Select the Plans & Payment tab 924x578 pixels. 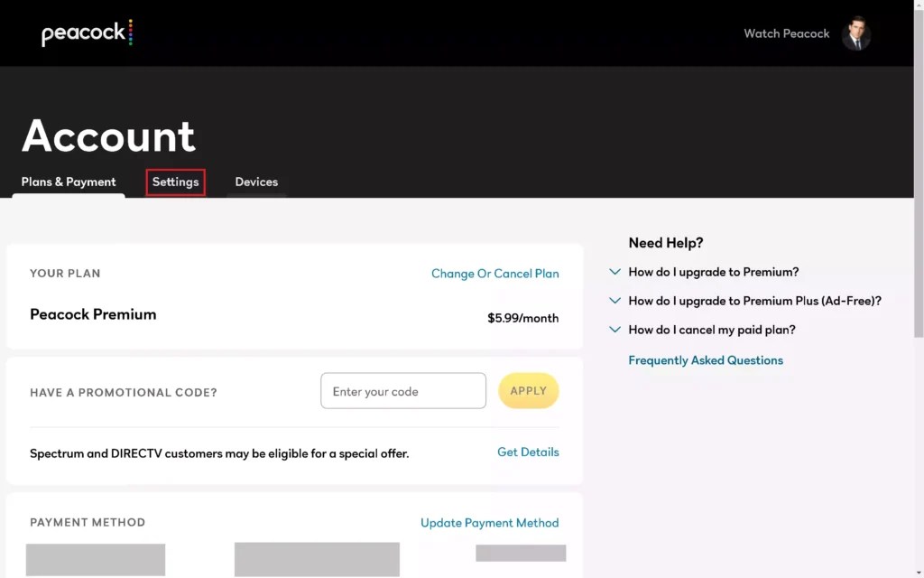point(68,182)
